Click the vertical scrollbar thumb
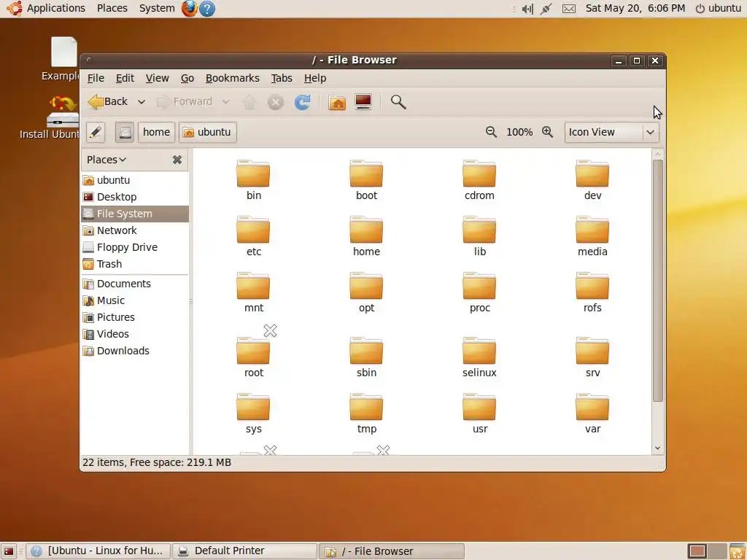 pos(658,281)
